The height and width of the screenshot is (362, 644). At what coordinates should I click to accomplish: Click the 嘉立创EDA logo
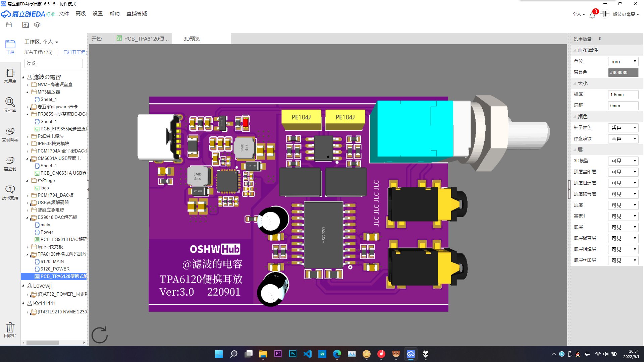[x=28, y=14]
